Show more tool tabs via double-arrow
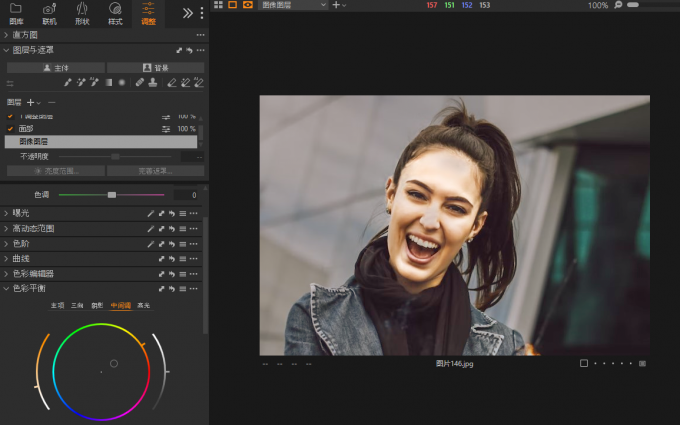This screenshot has width=680, height=425. tap(187, 13)
